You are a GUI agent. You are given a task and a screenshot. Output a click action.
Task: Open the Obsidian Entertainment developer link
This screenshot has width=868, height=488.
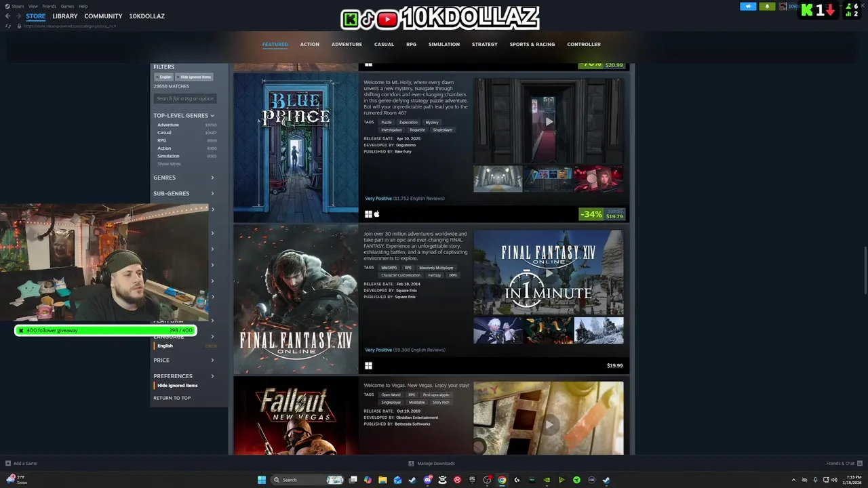(x=417, y=418)
